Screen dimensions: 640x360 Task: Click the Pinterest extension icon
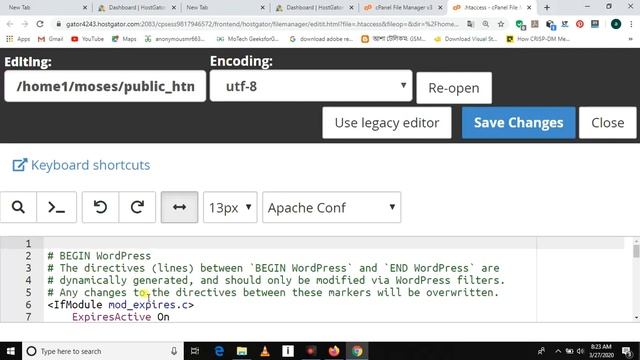tap(580, 24)
